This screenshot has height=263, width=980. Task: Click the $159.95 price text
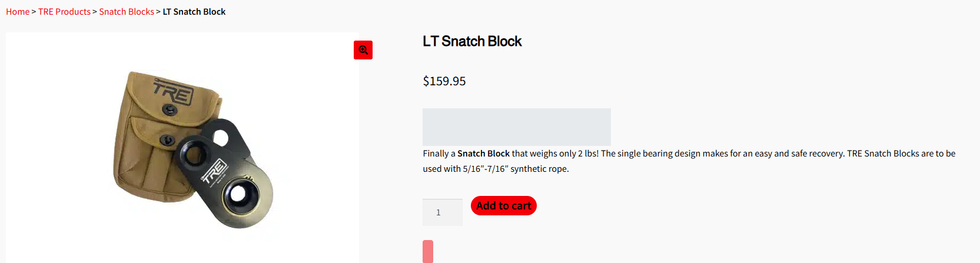(444, 81)
